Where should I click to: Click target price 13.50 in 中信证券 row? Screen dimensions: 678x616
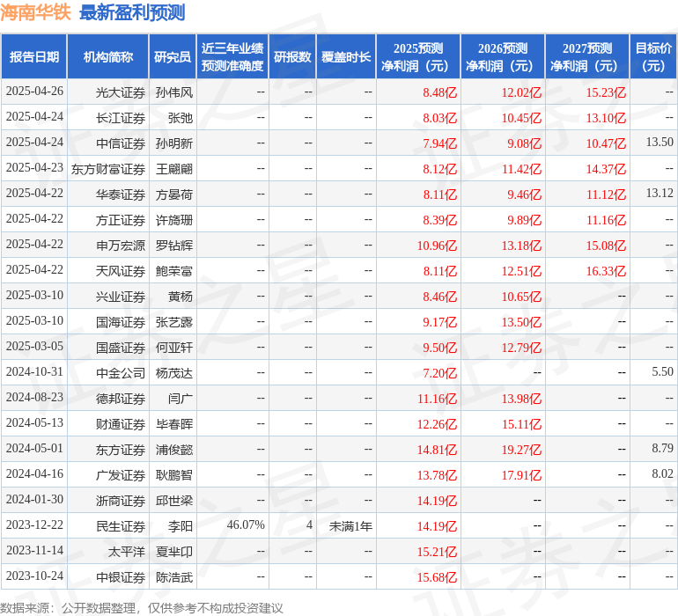(659, 143)
